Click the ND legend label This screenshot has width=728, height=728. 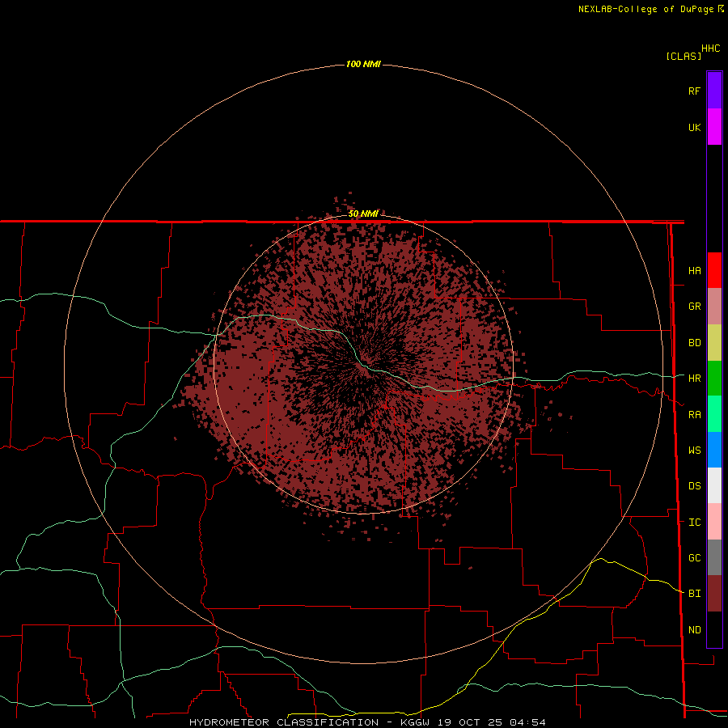tap(694, 630)
